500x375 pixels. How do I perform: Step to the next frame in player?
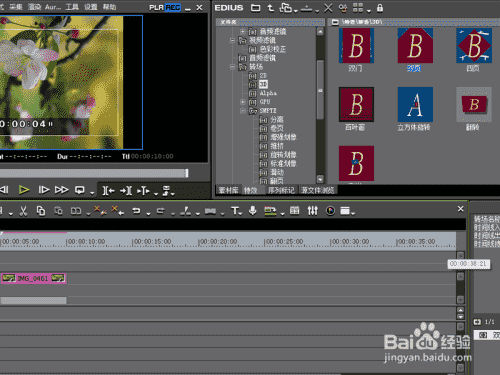click(x=44, y=190)
